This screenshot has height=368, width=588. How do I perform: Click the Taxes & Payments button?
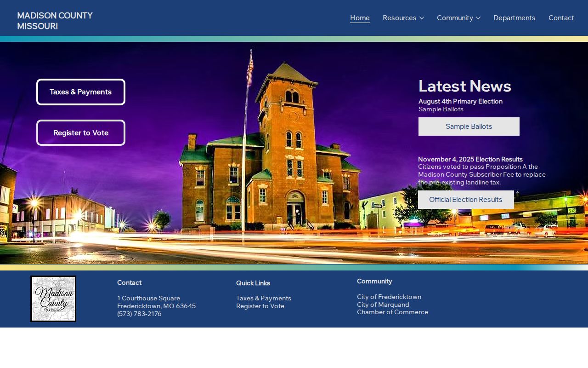tap(81, 92)
